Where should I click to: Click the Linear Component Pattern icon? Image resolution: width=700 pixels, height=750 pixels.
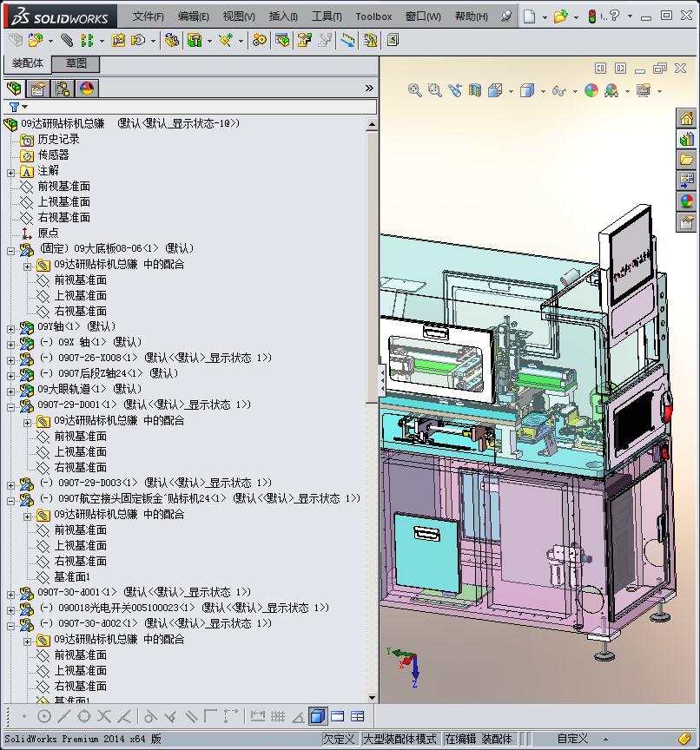click(87, 40)
